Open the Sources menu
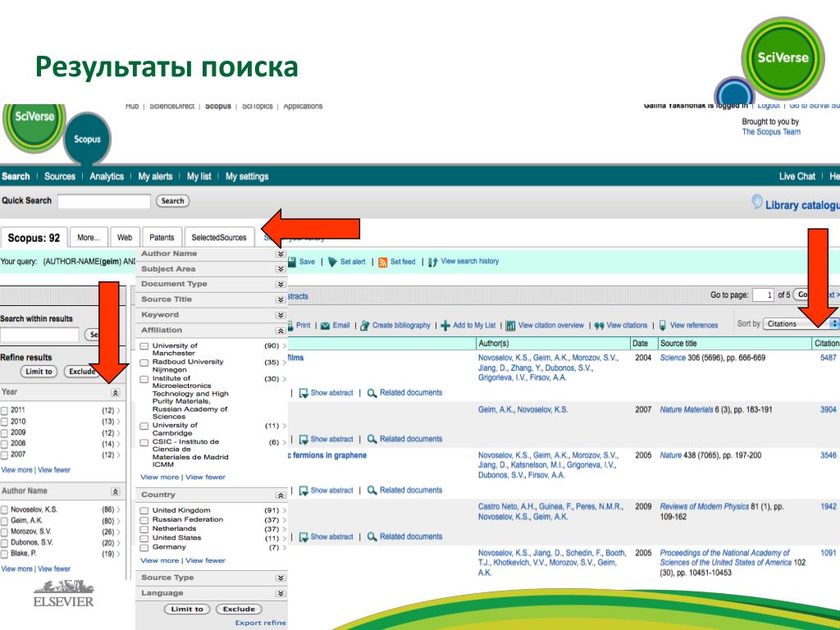This screenshot has width=840, height=630. (59, 176)
